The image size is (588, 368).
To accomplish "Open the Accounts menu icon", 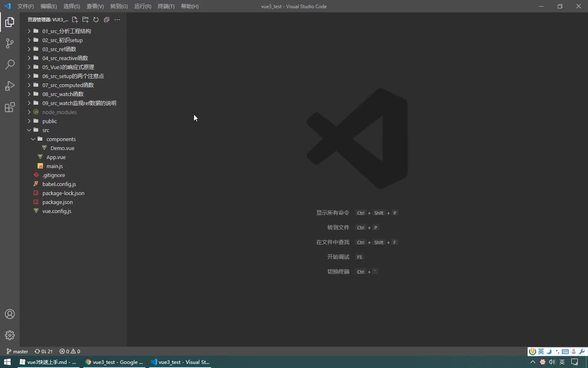I will (10, 314).
